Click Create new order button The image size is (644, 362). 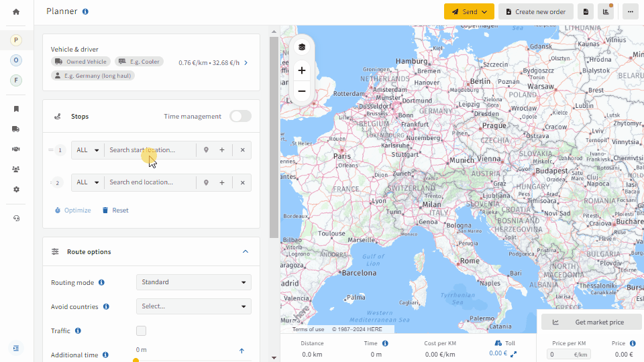pyautogui.click(x=536, y=12)
